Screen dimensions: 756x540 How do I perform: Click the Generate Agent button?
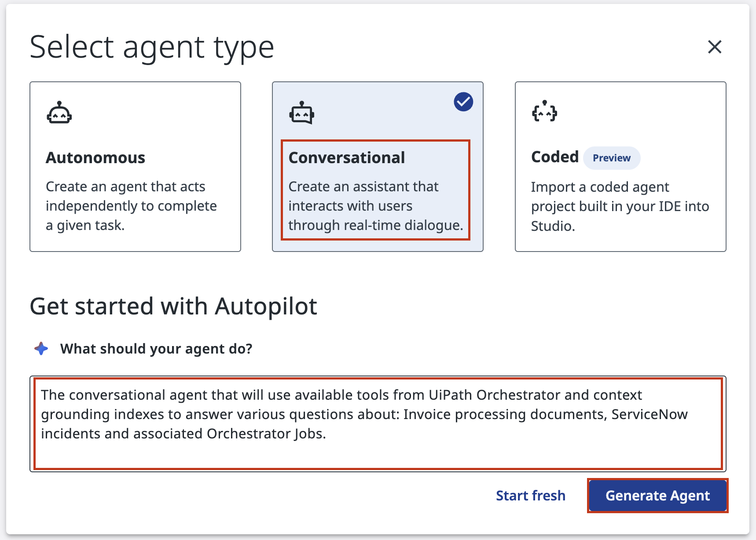(x=658, y=496)
